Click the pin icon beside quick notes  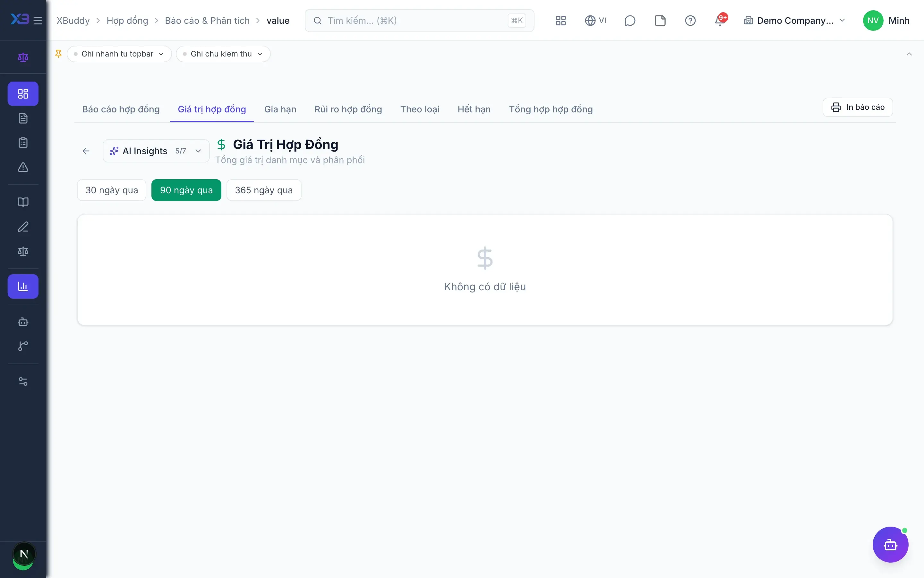[x=58, y=54]
